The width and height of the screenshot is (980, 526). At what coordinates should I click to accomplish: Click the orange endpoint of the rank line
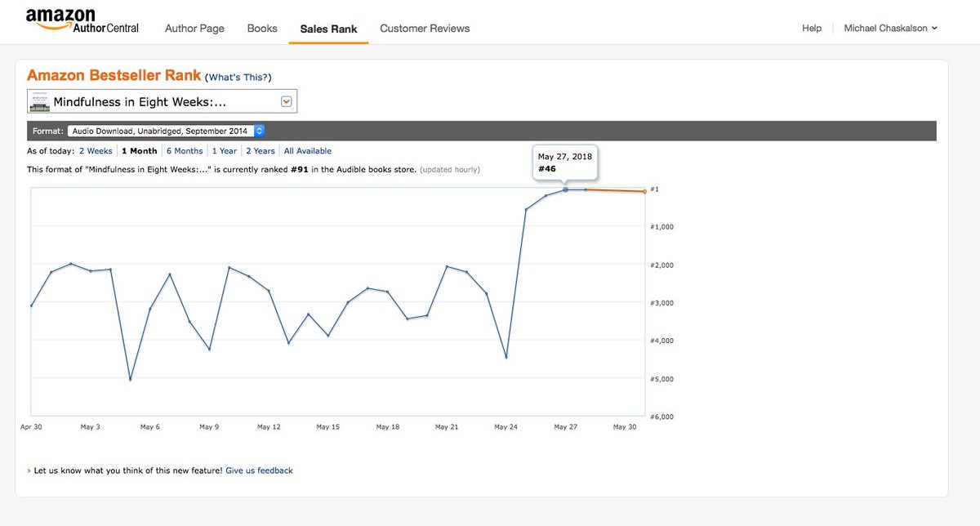pyautogui.click(x=644, y=191)
